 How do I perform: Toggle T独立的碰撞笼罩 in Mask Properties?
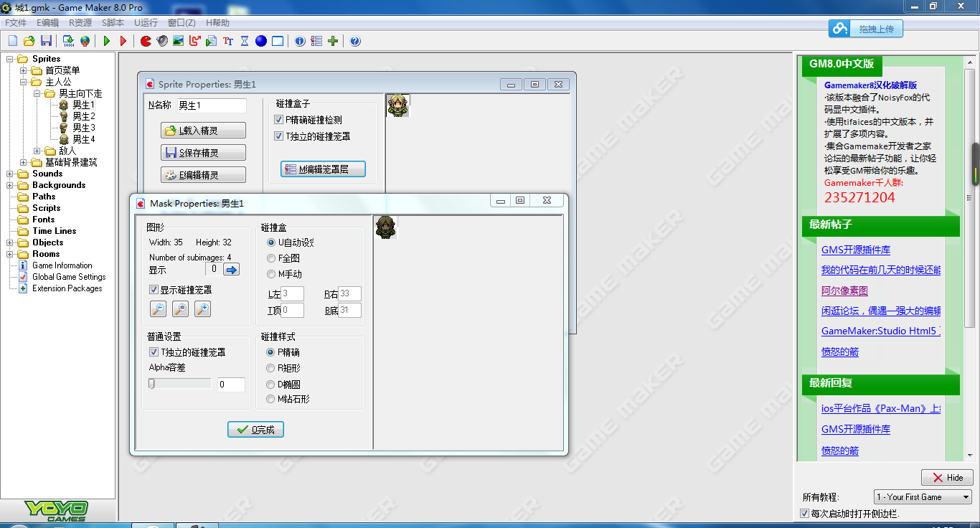(x=154, y=352)
